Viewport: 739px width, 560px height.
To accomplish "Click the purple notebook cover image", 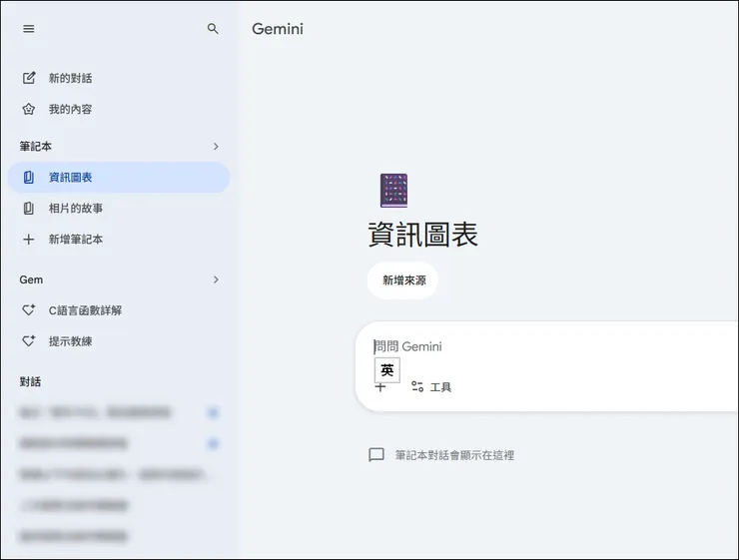I will [394, 191].
